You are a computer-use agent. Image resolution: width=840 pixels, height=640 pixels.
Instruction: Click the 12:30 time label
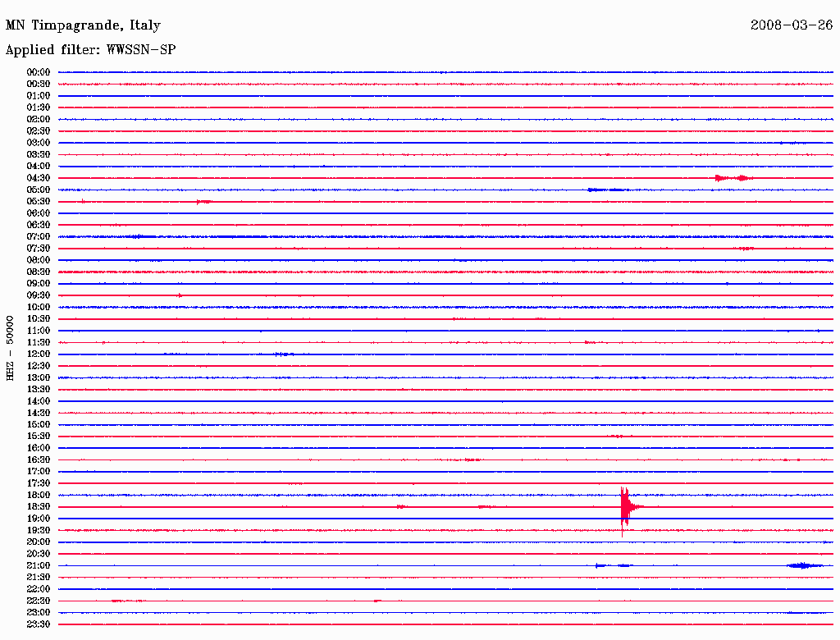coord(39,366)
